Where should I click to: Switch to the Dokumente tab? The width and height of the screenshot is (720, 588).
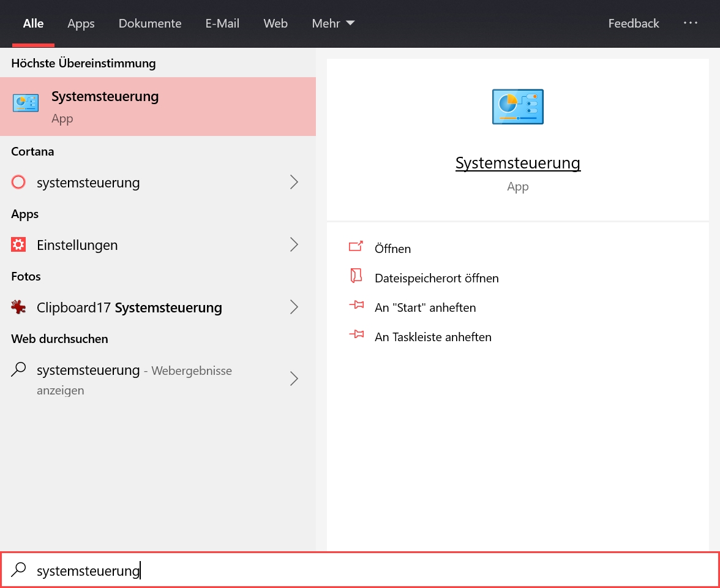coord(150,23)
